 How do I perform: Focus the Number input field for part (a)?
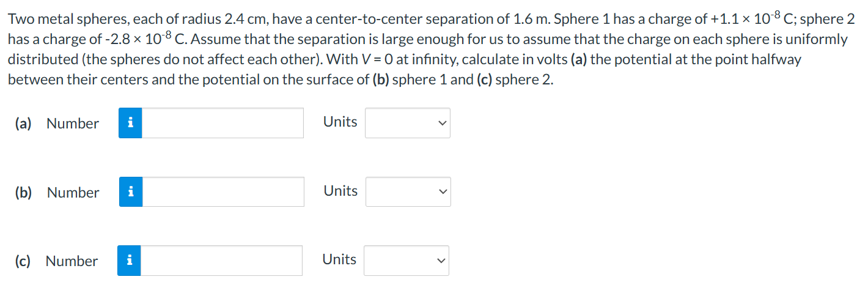(223, 123)
